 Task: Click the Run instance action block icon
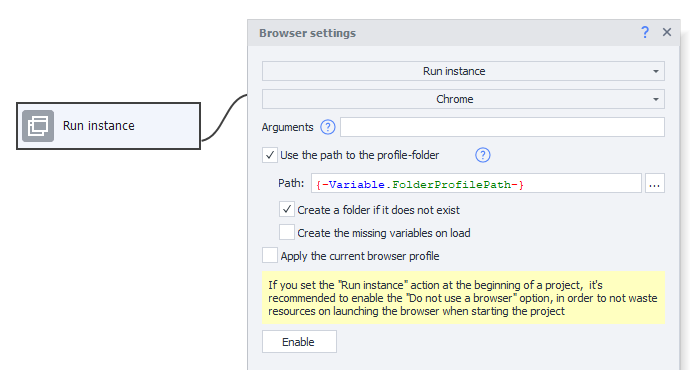click(x=38, y=126)
